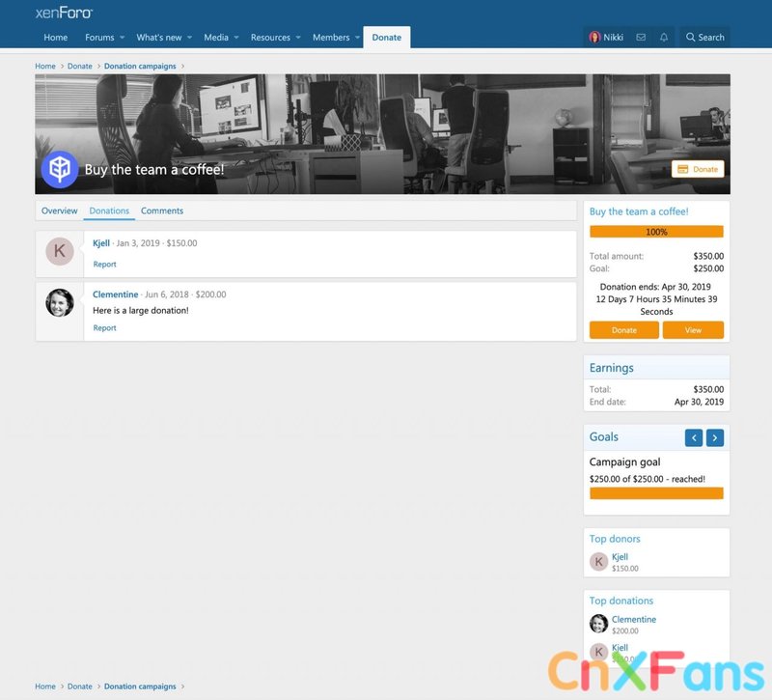Click the orange Donate button in sidebar
This screenshot has width=772, height=700.
tap(623, 330)
